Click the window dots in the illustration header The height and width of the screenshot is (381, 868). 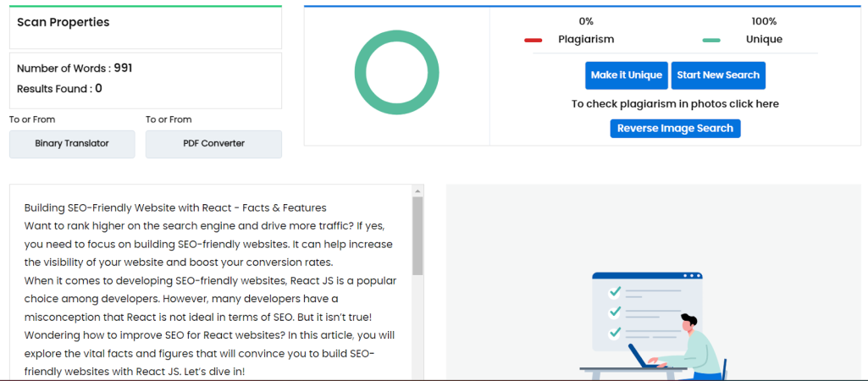point(692,276)
